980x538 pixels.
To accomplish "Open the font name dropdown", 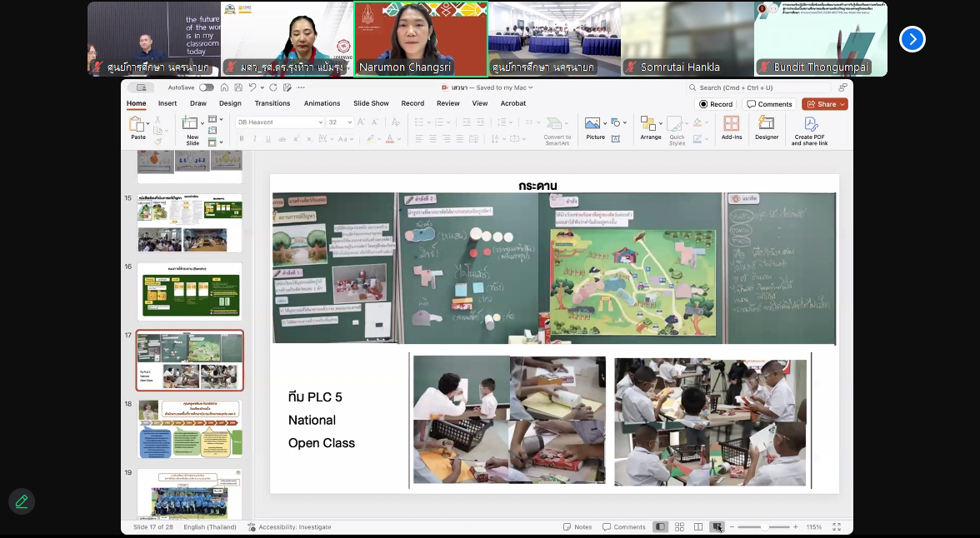I will tap(320, 122).
